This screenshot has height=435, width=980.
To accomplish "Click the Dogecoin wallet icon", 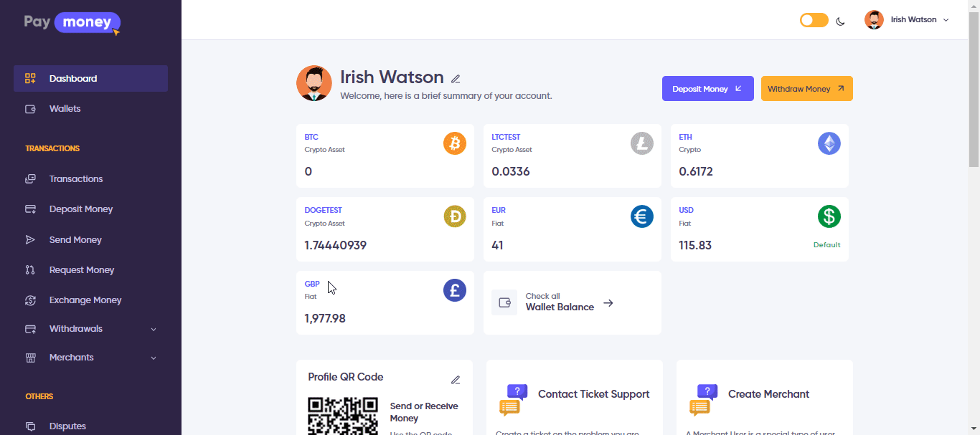I will [454, 216].
